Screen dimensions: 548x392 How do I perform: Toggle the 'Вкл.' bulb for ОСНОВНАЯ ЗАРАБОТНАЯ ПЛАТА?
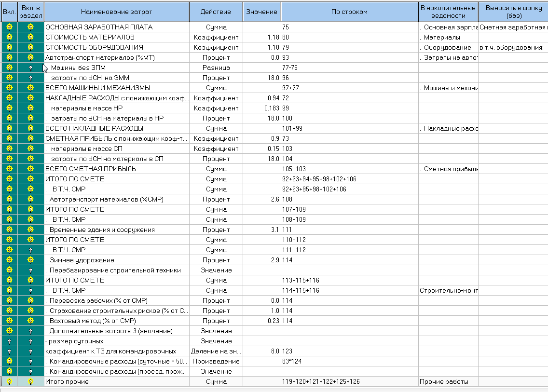(x=9, y=27)
